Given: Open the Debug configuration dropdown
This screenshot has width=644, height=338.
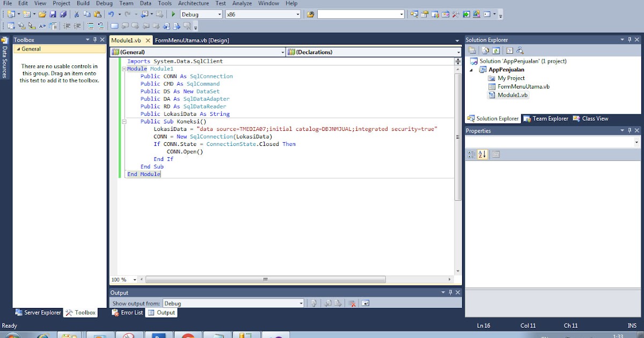Looking at the screenshot, I should (x=219, y=14).
